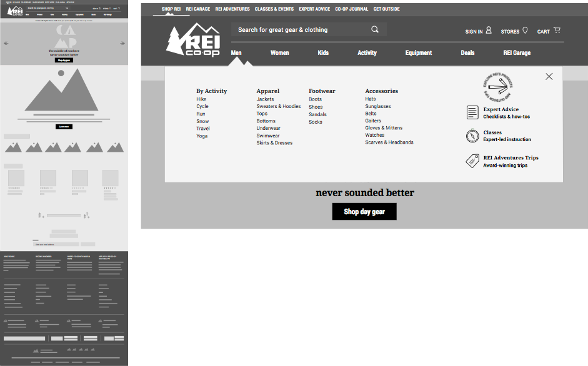The image size is (588, 366).
Task: Expand the Kids navigation menu
Action: point(323,53)
